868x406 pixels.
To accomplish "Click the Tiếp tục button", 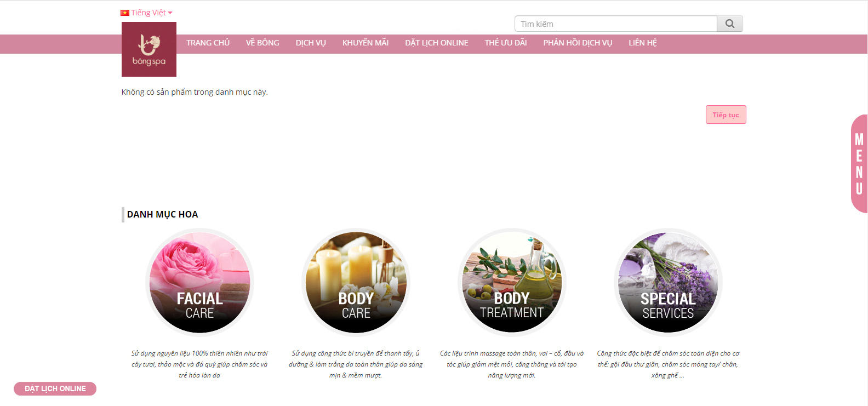I will [726, 115].
